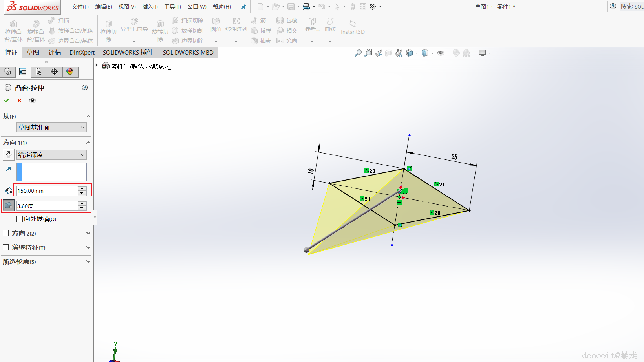Click the 150.00mm depth input field

[x=47, y=191]
